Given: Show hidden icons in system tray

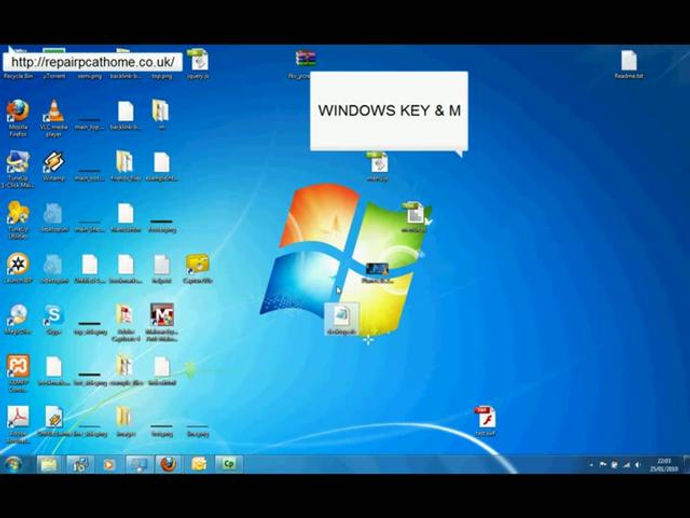Looking at the screenshot, I should pyautogui.click(x=591, y=465).
